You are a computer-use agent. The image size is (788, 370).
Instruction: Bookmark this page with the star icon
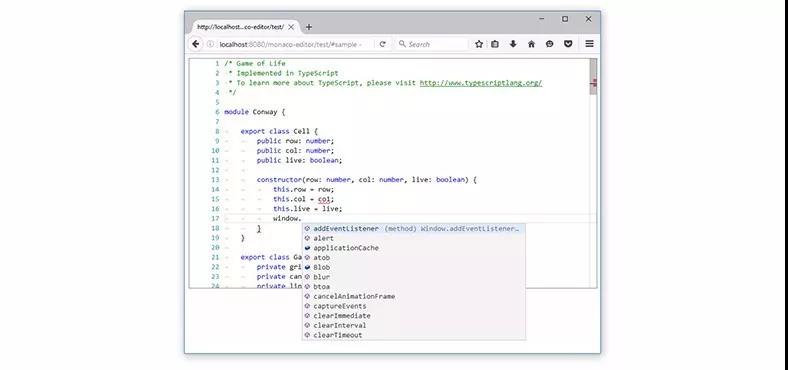479,44
